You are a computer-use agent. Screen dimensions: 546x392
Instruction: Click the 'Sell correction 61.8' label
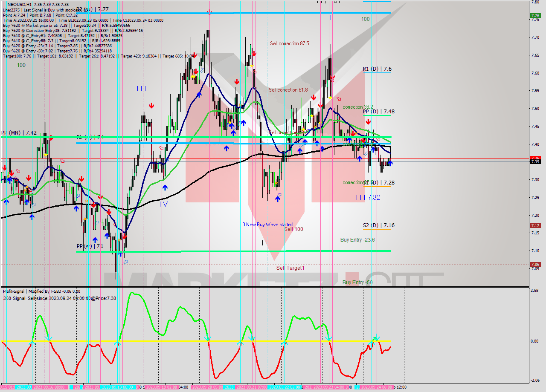pos(288,90)
